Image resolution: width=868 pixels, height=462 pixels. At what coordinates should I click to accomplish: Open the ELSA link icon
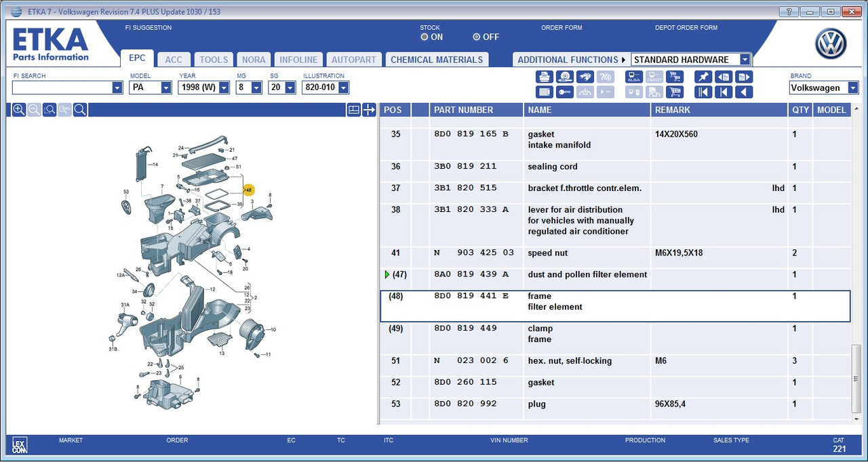click(634, 77)
